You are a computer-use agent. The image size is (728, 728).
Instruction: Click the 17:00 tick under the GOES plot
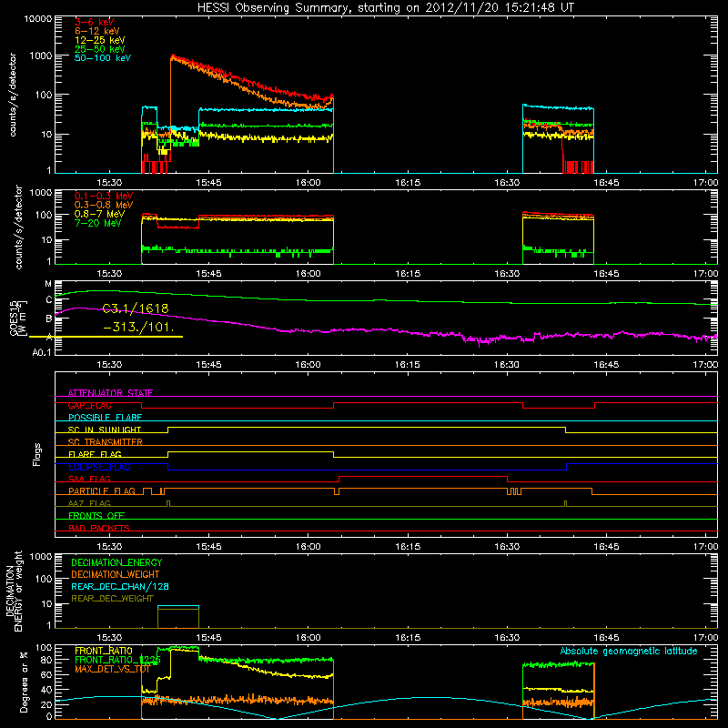coord(705,365)
